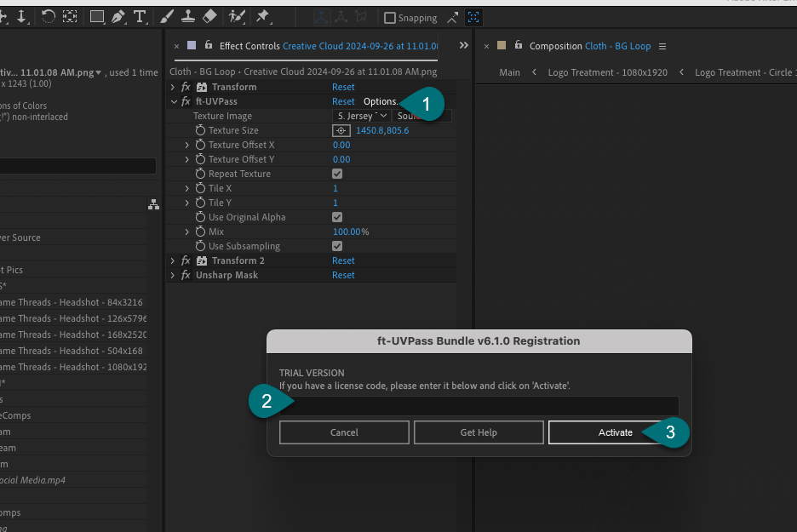The height and width of the screenshot is (532, 797).
Task: Select the Horizontal Type tool
Action: point(140,17)
